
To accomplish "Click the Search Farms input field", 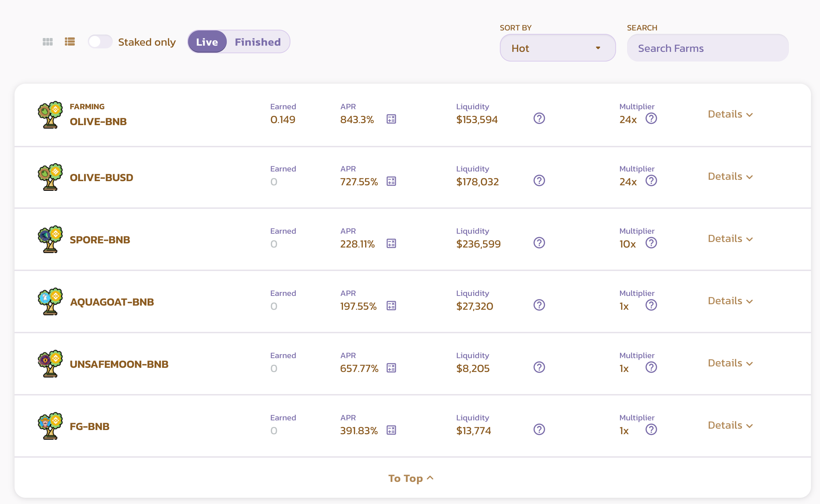I will point(707,48).
